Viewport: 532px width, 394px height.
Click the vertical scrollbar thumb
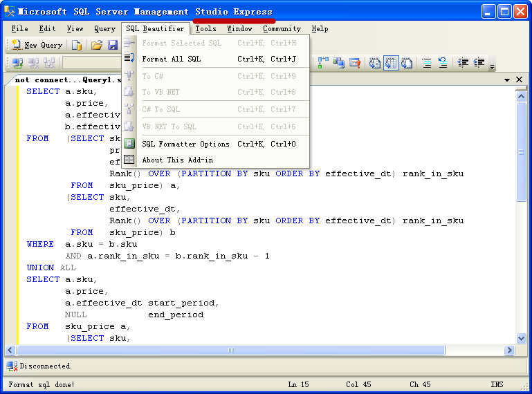tap(521, 152)
